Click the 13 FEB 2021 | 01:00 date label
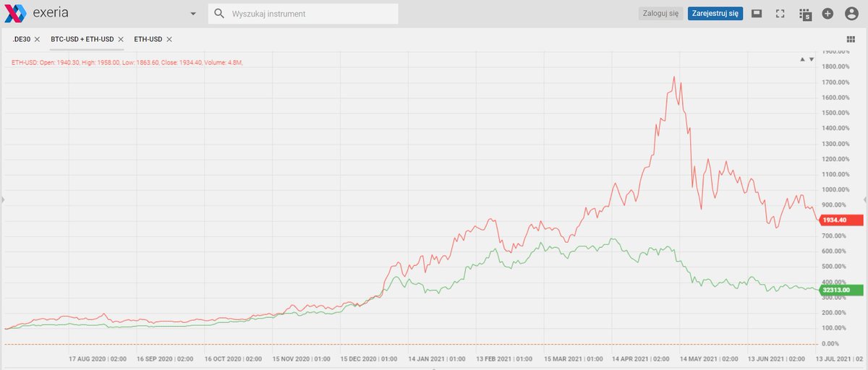This screenshot has width=868, height=370. point(503,358)
